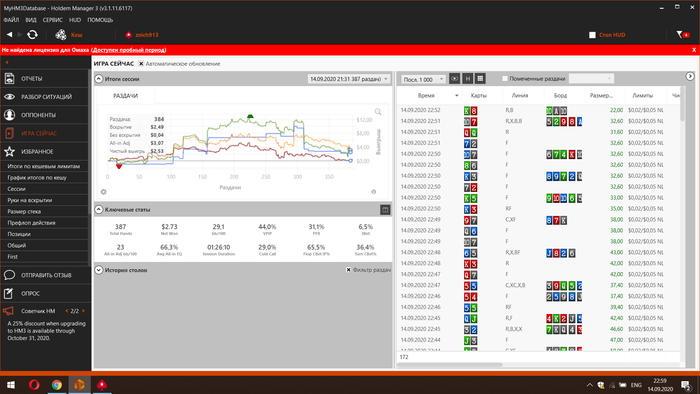Screen dimensions: 700x394
Task: Sort by the Лимиты column header
Action: tap(642, 95)
